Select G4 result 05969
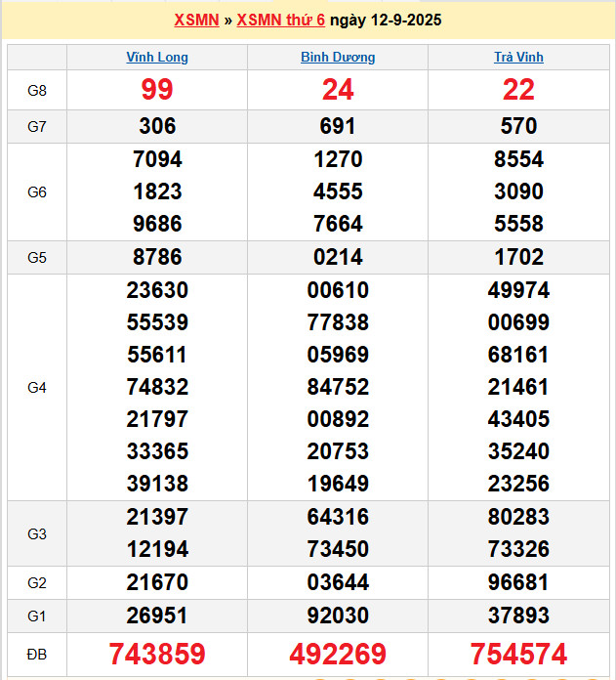 (x=338, y=355)
